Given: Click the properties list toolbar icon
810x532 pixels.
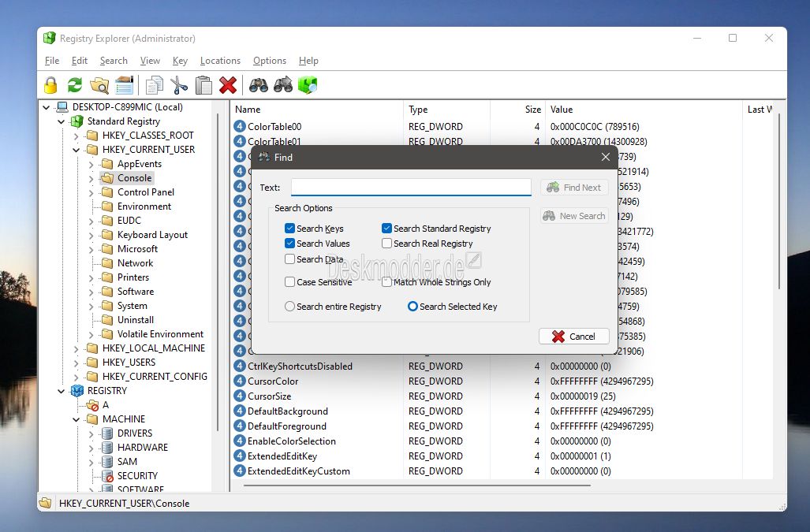Looking at the screenshot, I should click(x=124, y=85).
